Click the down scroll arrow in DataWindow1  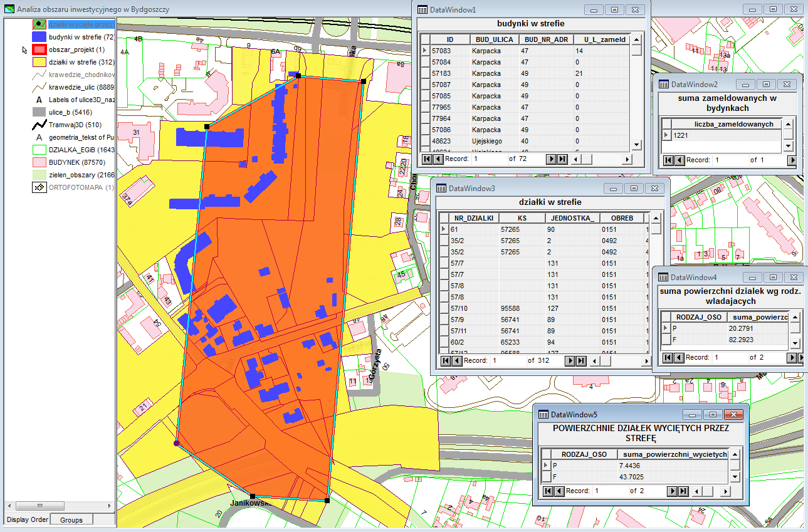click(636, 145)
